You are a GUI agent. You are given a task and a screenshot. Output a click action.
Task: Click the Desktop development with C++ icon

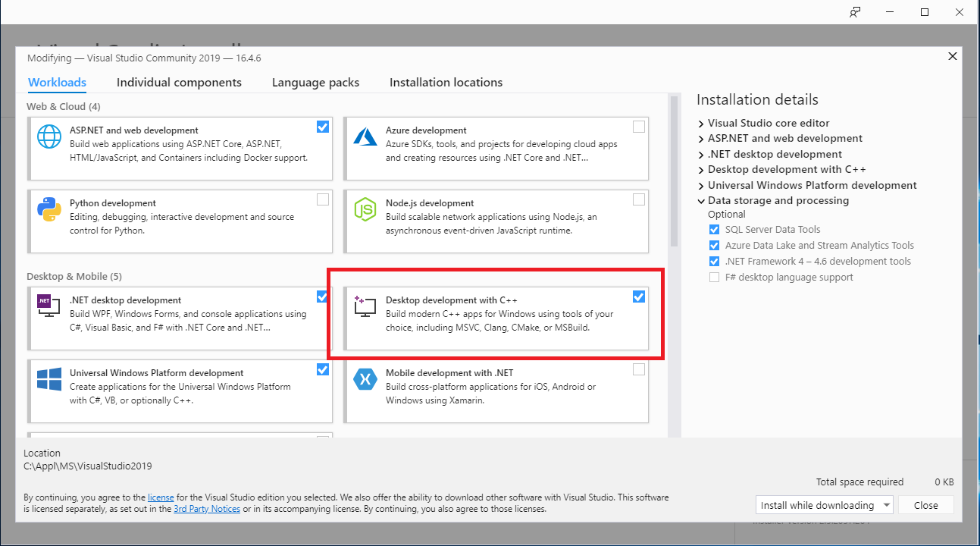(x=365, y=306)
